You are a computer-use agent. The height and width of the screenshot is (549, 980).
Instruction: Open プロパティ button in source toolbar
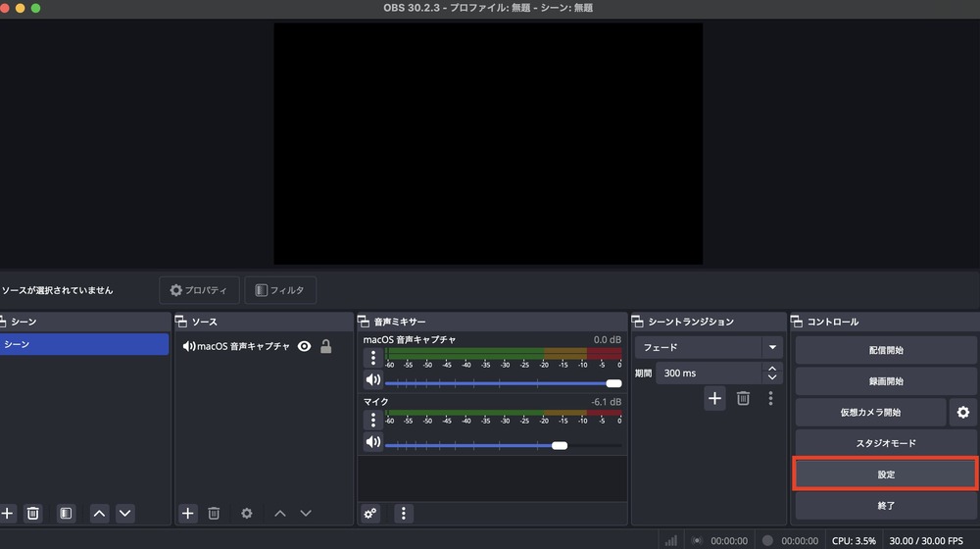pos(199,290)
